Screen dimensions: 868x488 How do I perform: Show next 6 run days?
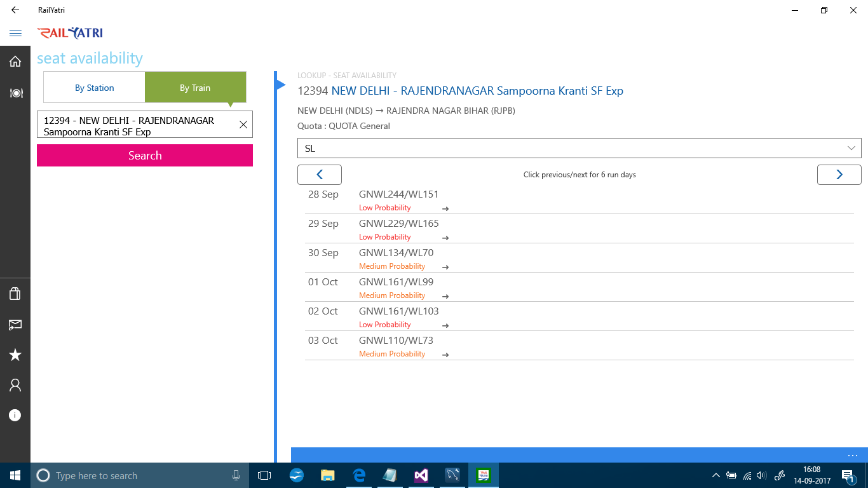839,175
